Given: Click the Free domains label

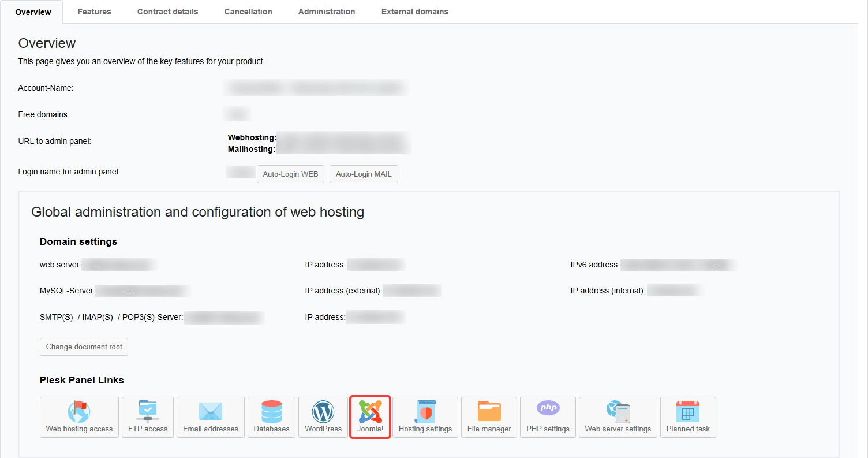Looking at the screenshot, I should click(x=44, y=114).
